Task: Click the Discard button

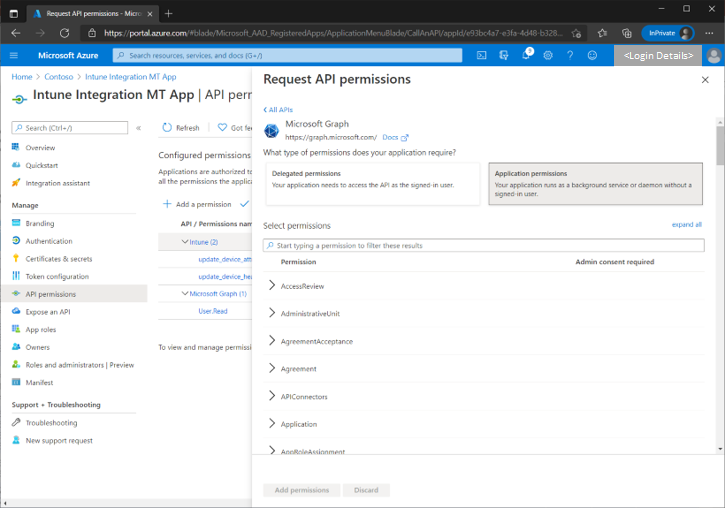Action: point(366,490)
